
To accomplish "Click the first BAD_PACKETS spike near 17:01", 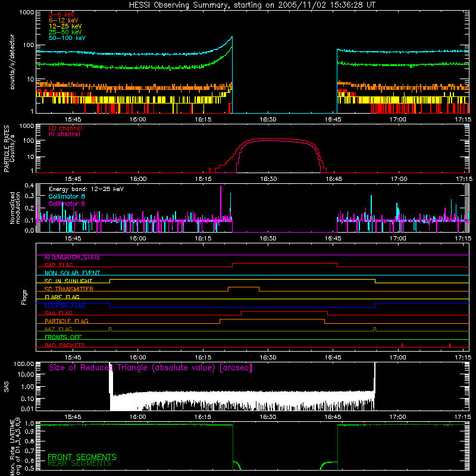I will point(402,345).
